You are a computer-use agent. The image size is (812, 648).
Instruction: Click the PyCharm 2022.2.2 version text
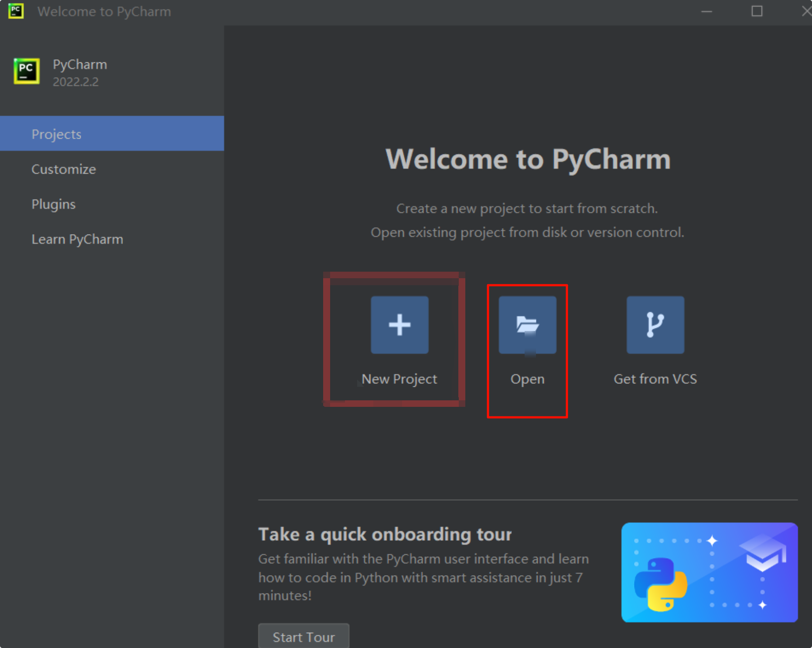[x=76, y=82]
